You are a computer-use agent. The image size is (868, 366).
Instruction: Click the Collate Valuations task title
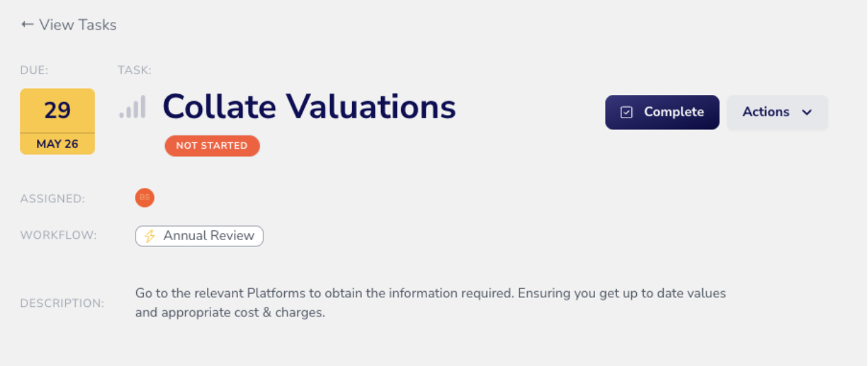pyautogui.click(x=310, y=107)
